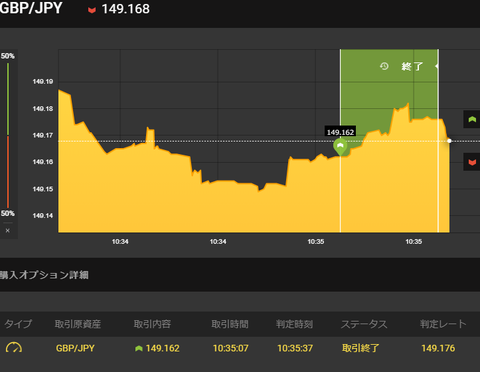
Task: Click the 取引内容 column header
Action: point(152,324)
